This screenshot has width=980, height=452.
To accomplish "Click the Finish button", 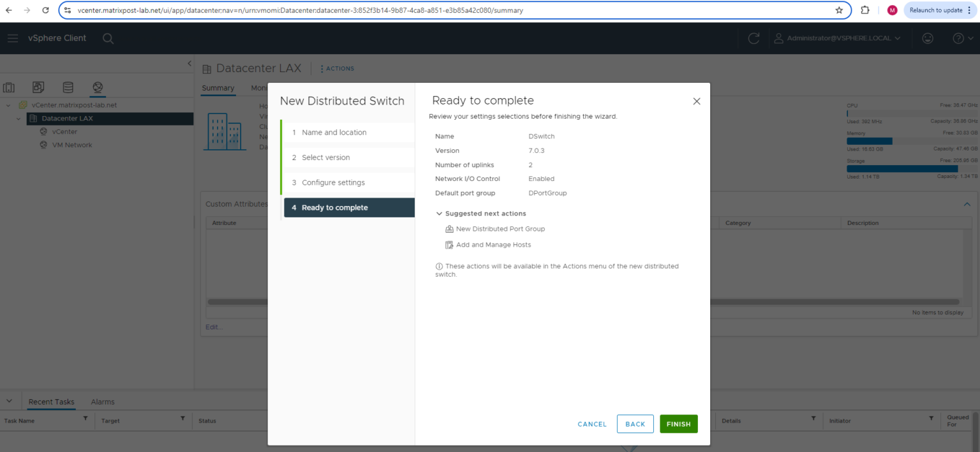I will pos(678,423).
